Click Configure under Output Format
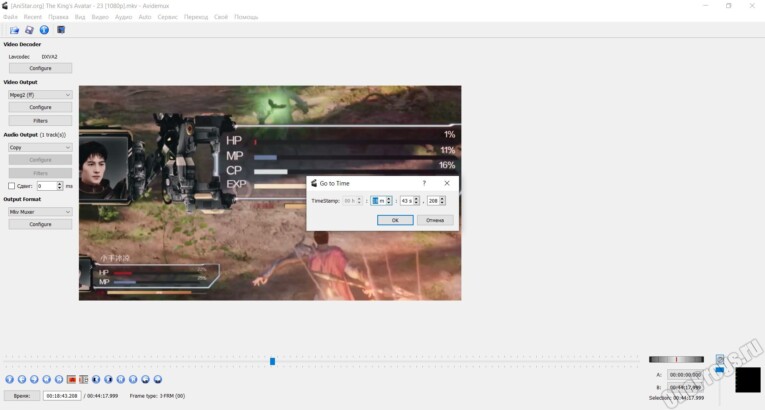 coord(40,225)
